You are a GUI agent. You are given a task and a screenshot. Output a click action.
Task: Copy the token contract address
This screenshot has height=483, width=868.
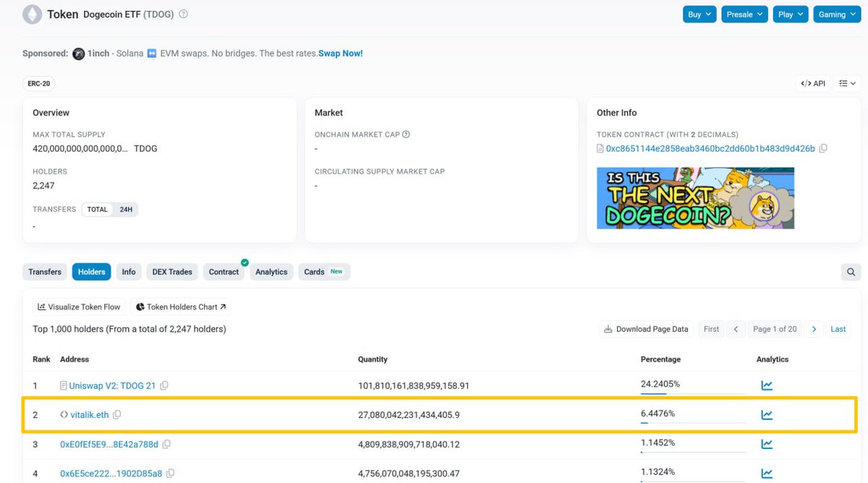click(823, 148)
